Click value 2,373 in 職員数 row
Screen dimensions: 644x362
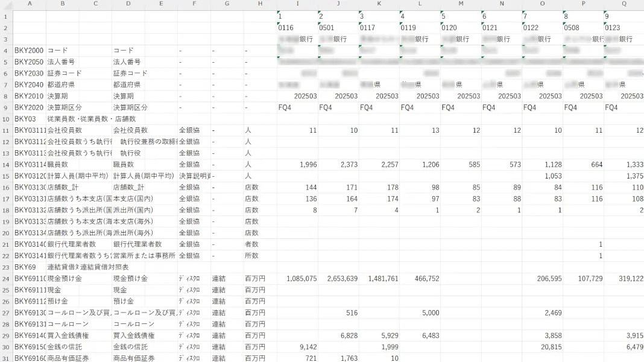click(349, 164)
